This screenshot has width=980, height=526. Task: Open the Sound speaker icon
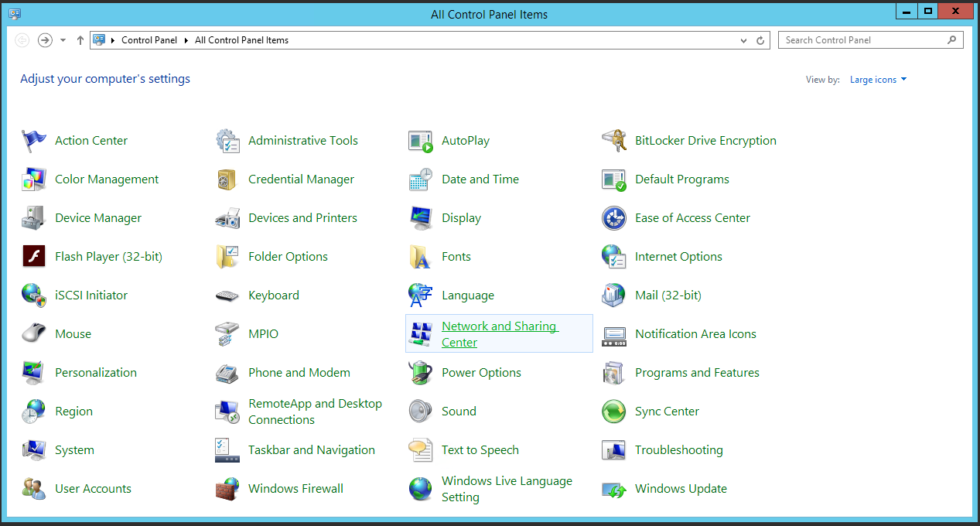[x=421, y=412]
